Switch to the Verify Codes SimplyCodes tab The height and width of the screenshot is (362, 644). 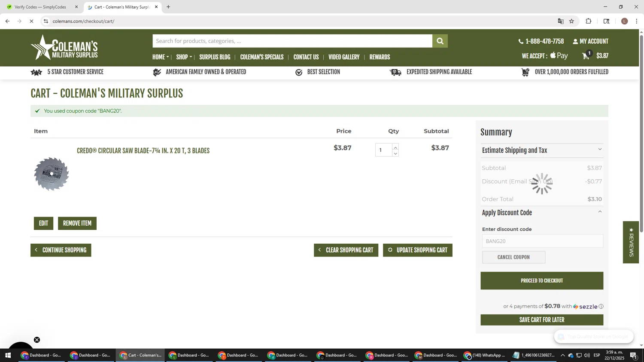[x=41, y=7]
